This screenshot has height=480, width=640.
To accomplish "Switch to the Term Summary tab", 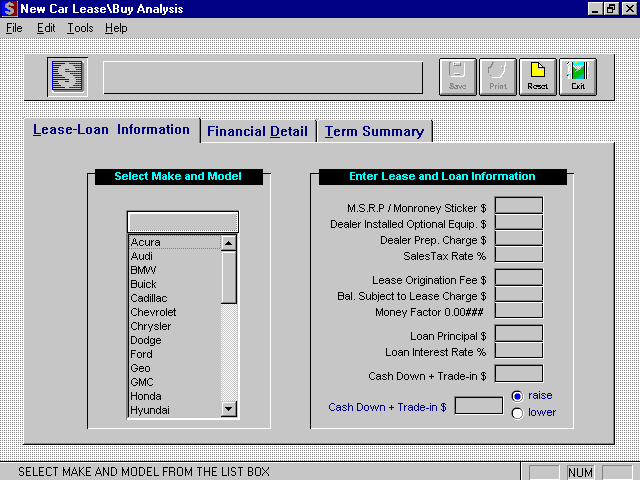I will click(x=374, y=131).
